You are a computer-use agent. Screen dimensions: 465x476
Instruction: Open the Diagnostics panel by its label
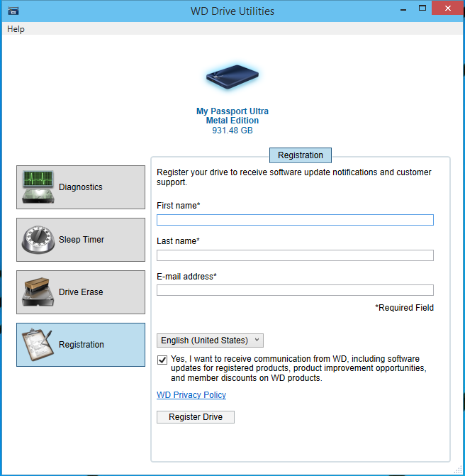point(81,187)
